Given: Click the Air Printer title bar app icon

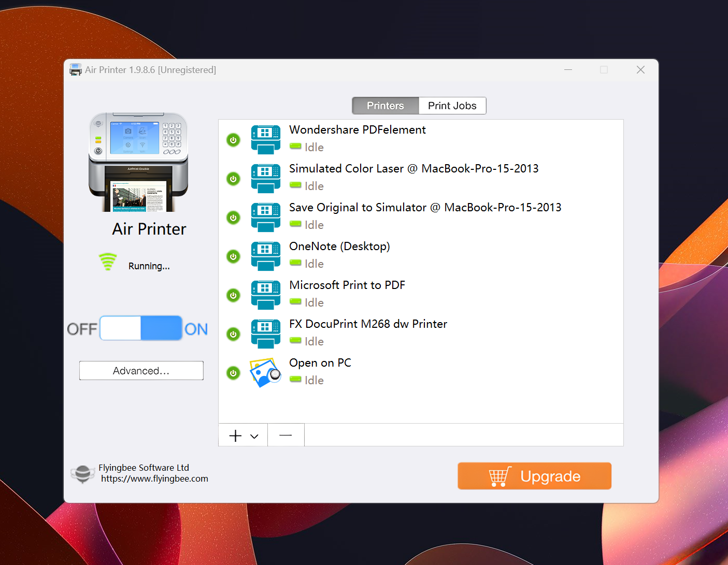Looking at the screenshot, I should (76, 69).
